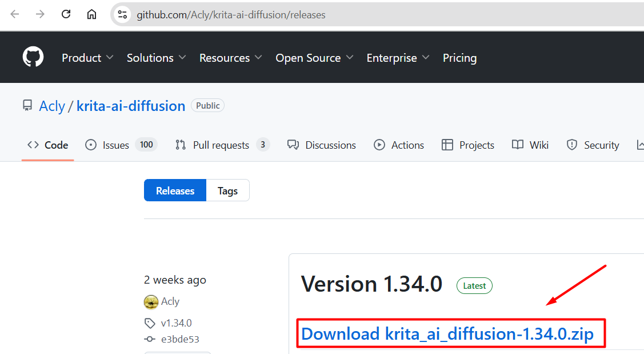Click the site info icon in address bar

coord(122,15)
